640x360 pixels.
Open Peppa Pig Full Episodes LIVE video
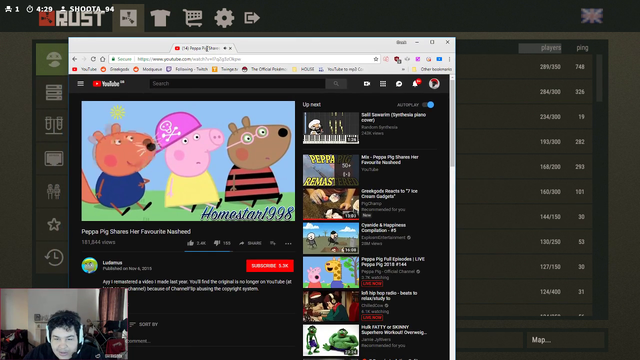[x=331, y=272]
